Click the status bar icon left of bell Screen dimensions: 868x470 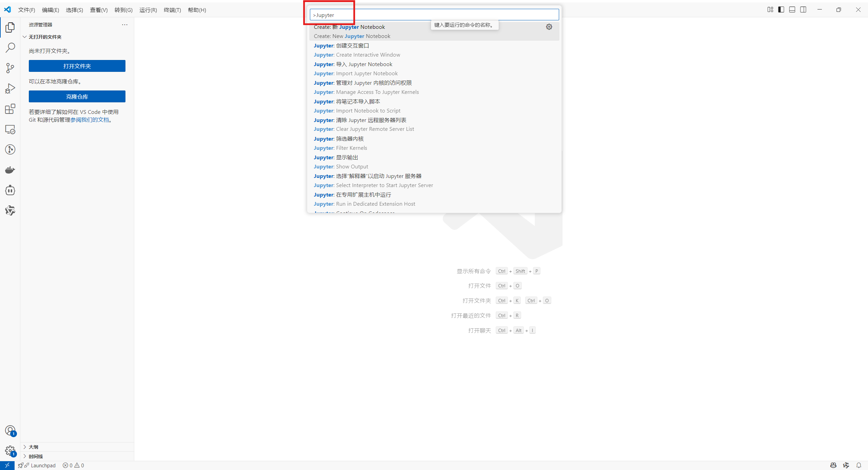(846, 465)
